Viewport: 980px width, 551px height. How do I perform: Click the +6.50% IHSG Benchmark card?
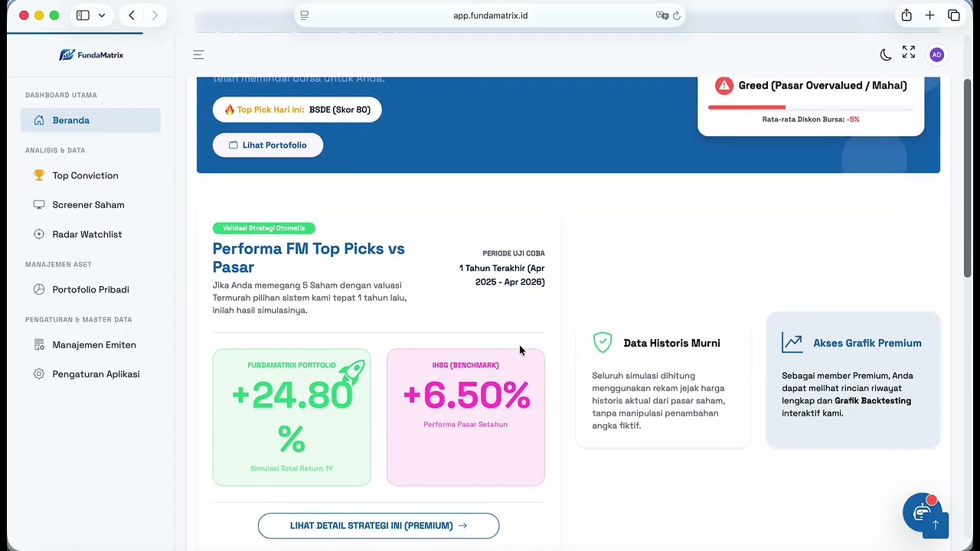[465, 417]
